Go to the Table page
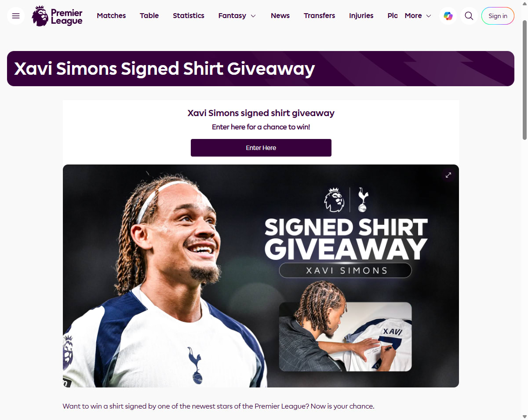528x420 pixels. (x=149, y=16)
